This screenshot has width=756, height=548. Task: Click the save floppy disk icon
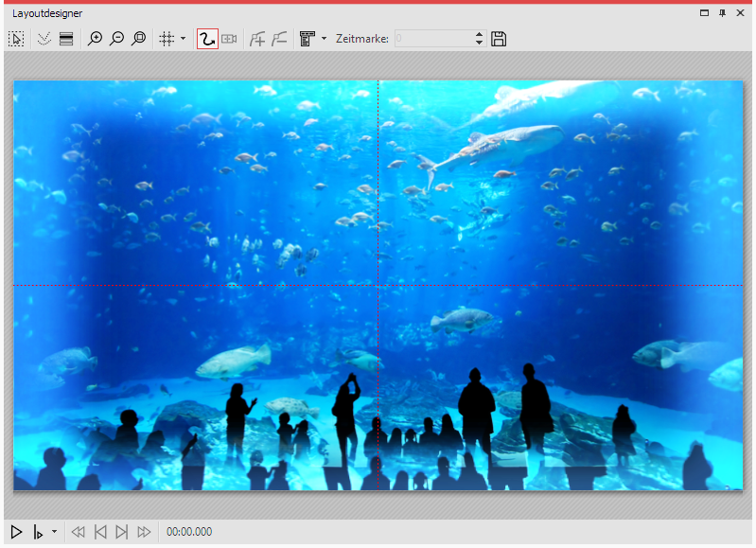(x=499, y=39)
